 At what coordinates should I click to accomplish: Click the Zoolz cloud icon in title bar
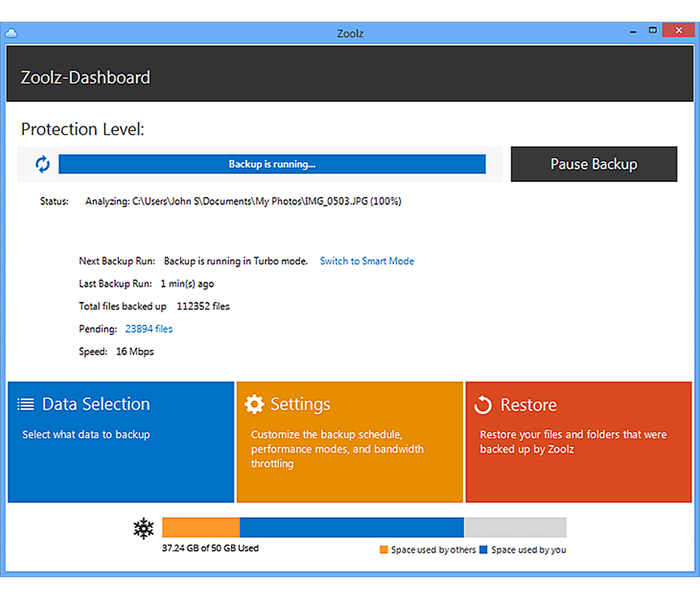pyautogui.click(x=10, y=33)
